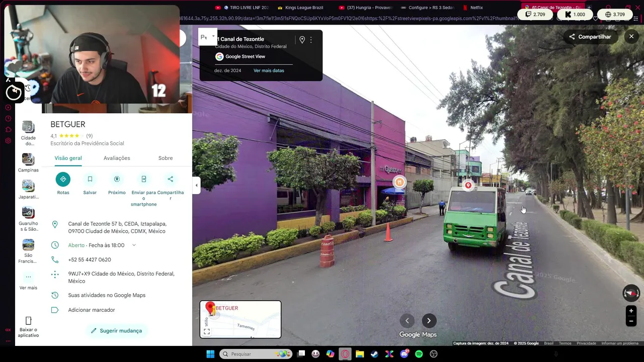Click the Compartilhar icon in BETGUER panel

[170, 179]
